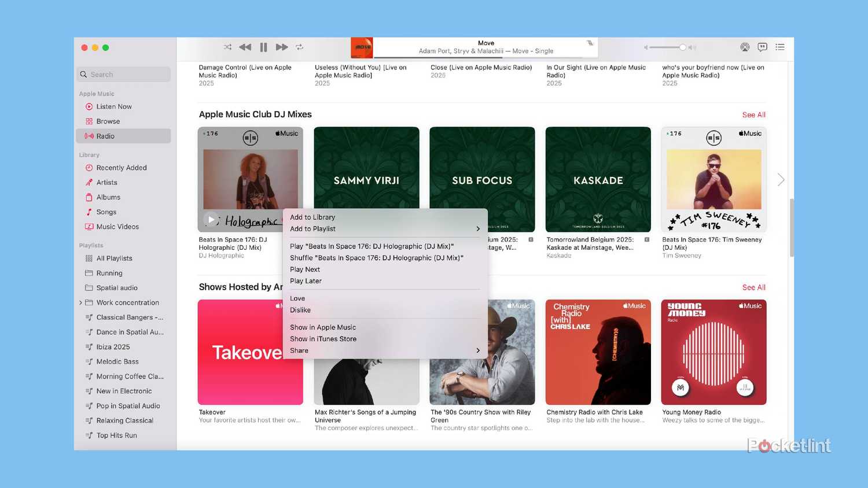Screen dimensions: 868x488
Task: Expand the Work concentration playlist folder
Action: pos(82,302)
